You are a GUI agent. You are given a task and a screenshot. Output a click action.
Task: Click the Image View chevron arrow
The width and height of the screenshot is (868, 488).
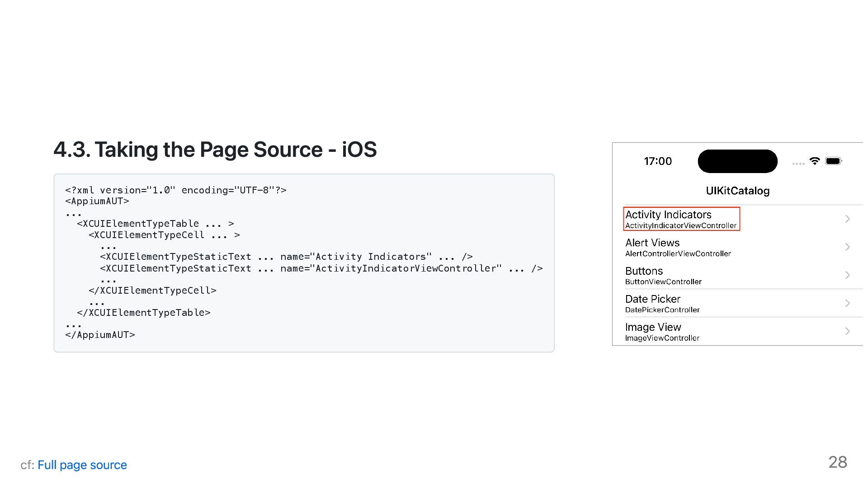tap(848, 331)
